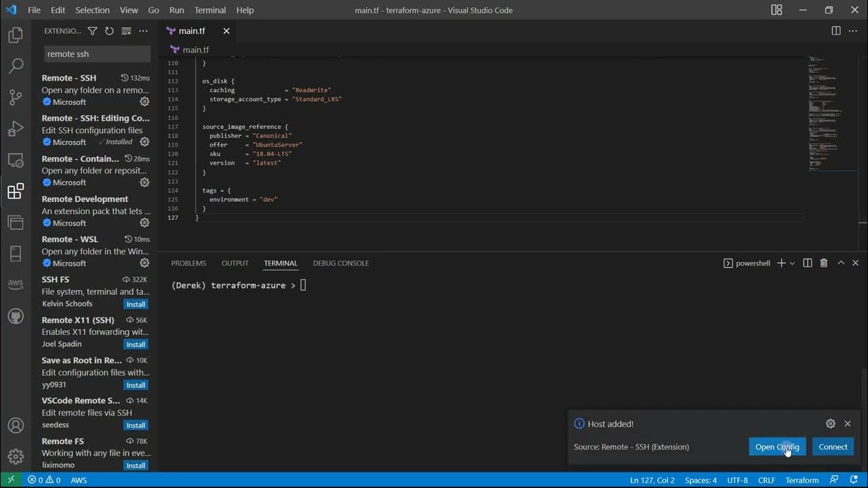
Task: Click the Open Config button
Action: click(x=777, y=447)
